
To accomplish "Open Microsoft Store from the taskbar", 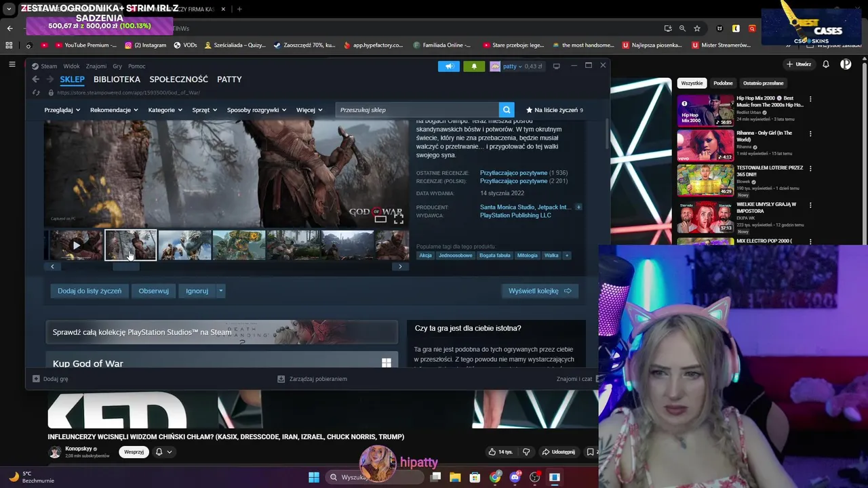I will pyautogui.click(x=475, y=477).
